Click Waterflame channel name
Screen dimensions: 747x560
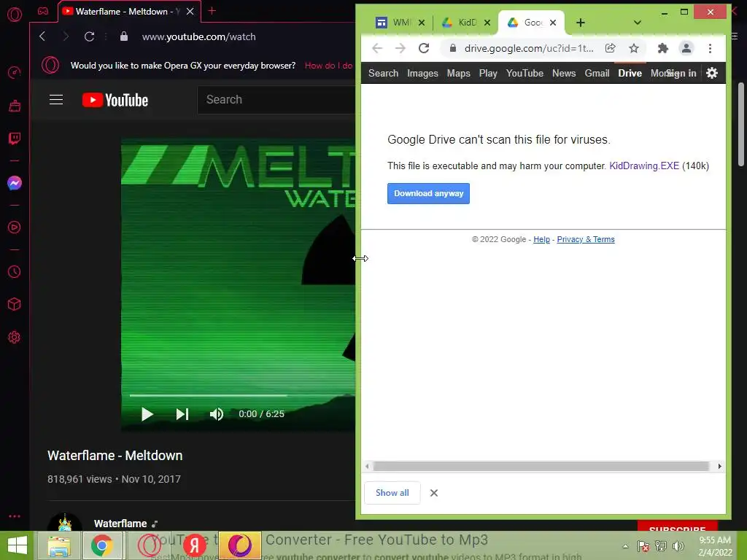click(120, 524)
